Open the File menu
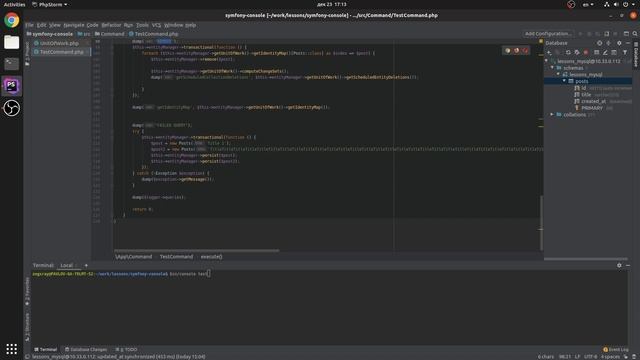This screenshot has width=640, height=360. [x=29, y=25]
